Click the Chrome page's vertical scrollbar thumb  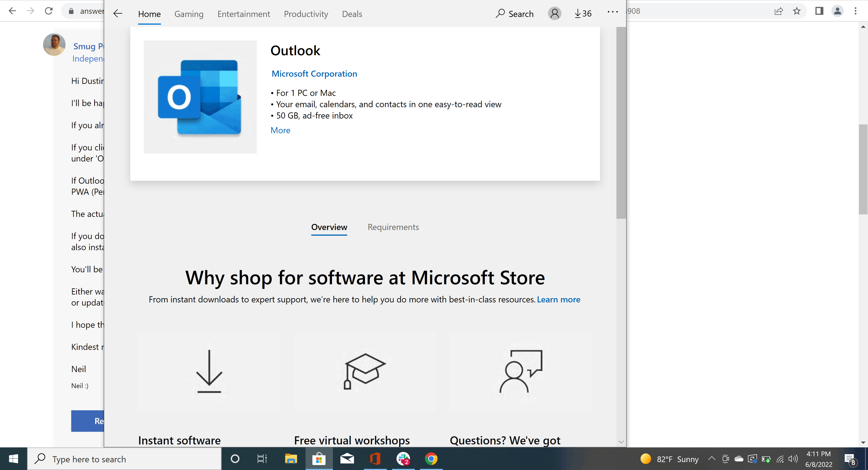863,169
